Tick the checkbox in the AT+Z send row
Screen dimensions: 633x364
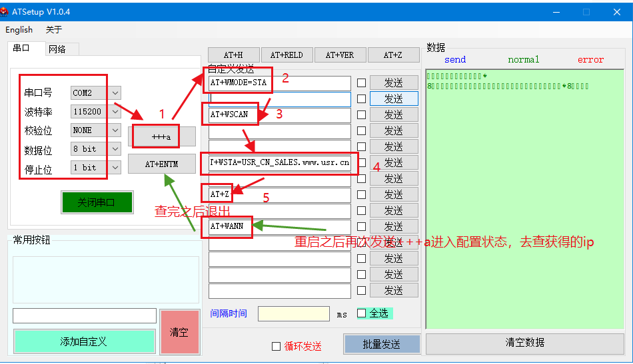(x=362, y=195)
